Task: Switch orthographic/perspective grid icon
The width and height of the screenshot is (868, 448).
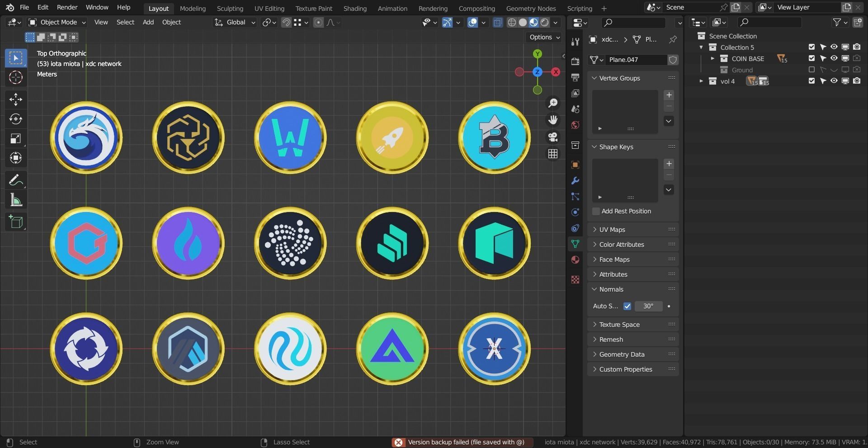Action: (552, 154)
